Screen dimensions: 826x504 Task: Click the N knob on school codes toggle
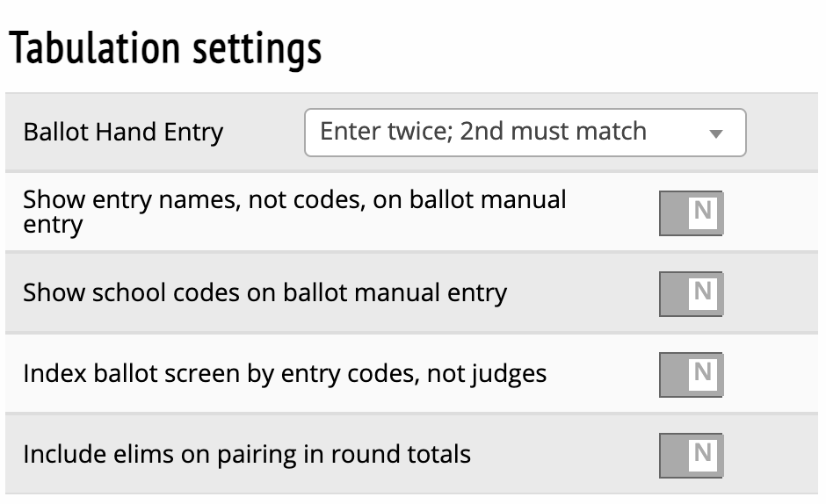(x=702, y=292)
